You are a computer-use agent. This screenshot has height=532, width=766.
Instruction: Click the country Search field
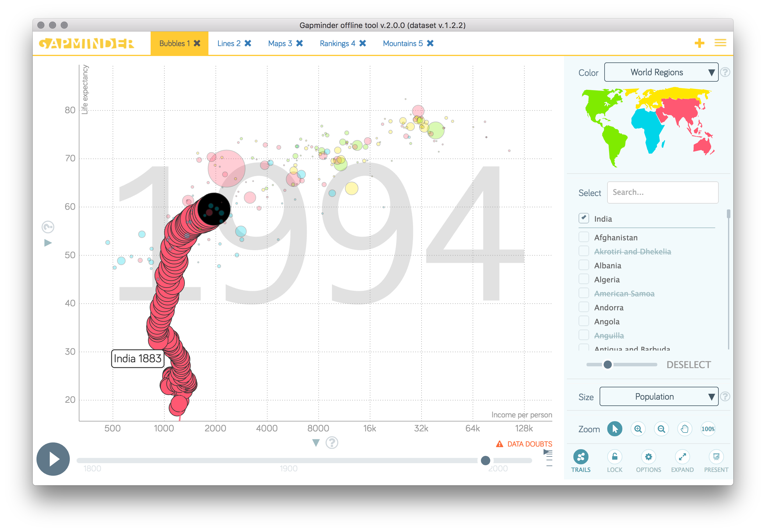point(663,192)
